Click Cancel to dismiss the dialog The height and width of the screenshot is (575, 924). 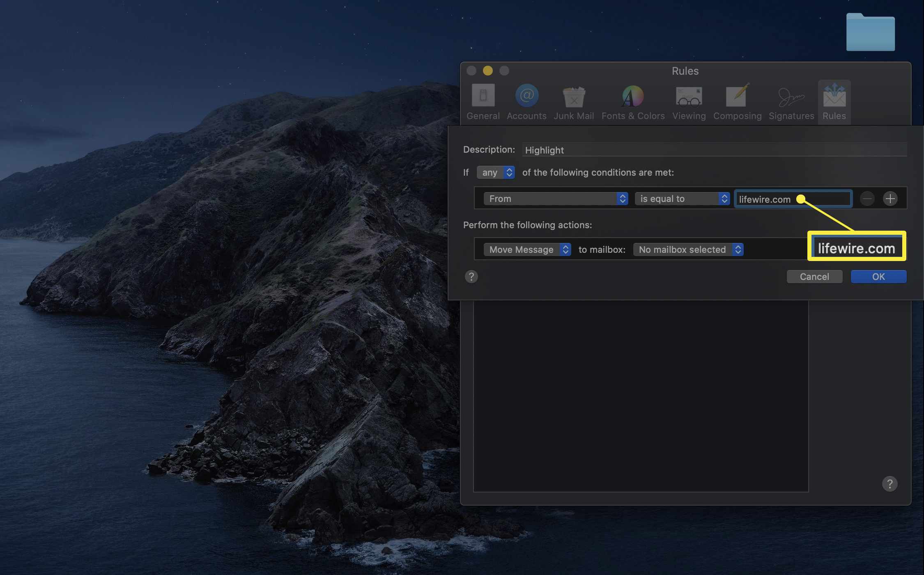[814, 276]
